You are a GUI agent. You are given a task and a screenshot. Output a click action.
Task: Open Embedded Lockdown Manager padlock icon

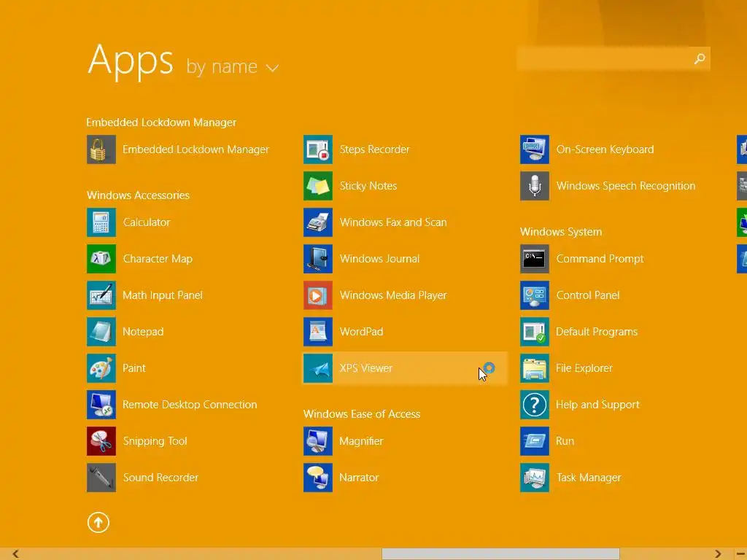click(101, 149)
